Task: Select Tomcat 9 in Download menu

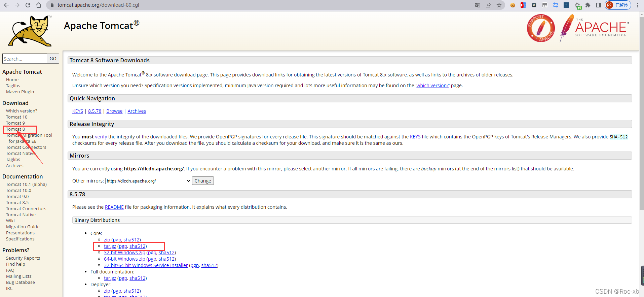Action: (x=15, y=123)
